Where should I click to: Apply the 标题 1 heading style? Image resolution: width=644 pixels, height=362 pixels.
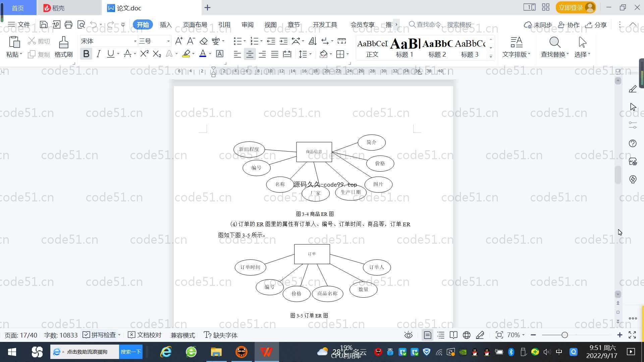point(405,47)
